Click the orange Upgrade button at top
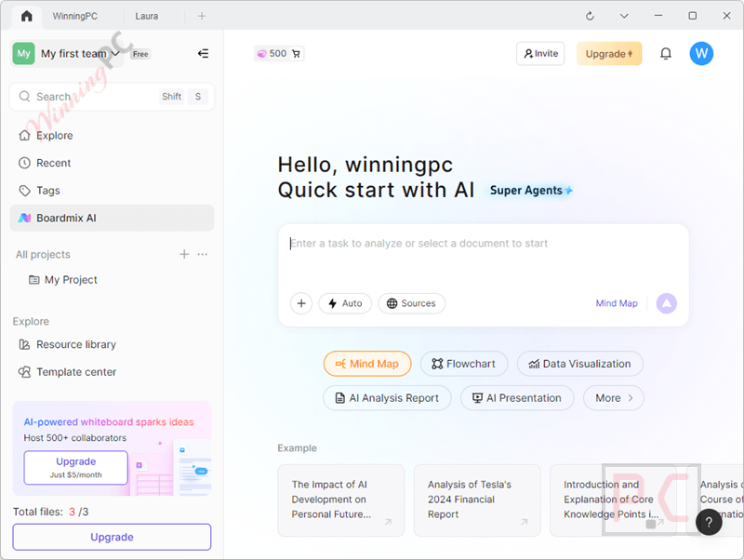Viewport: 744px width, 560px height. click(609, 54)
